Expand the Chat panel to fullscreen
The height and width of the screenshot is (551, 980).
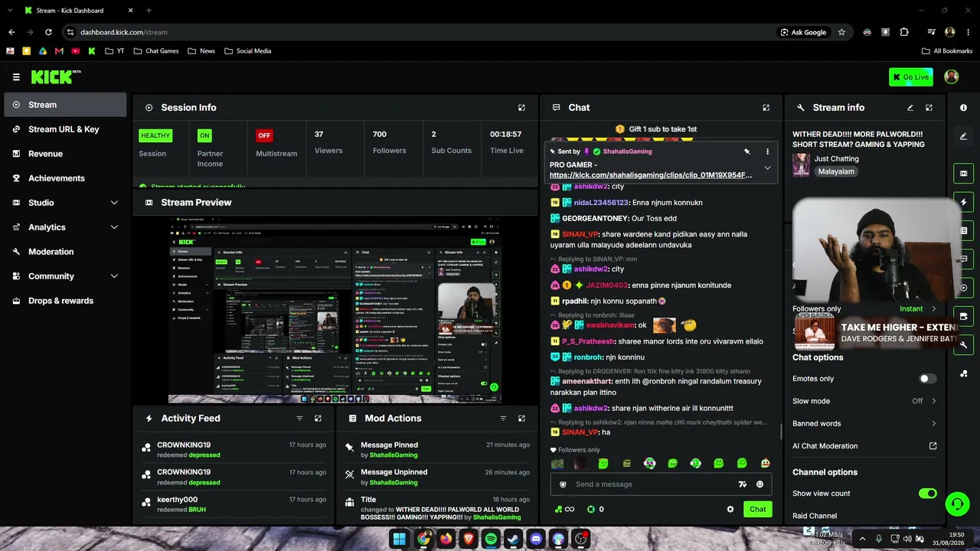tap(766, 108)
